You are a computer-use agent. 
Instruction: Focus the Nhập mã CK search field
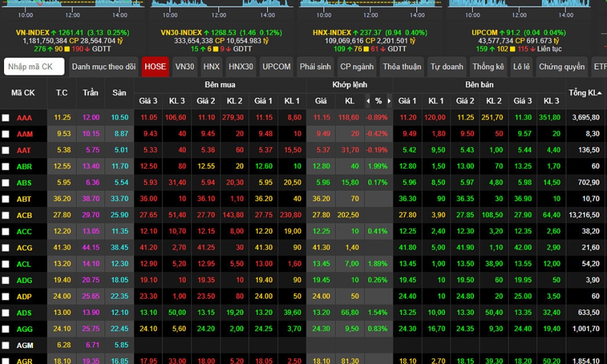pyautogui.click(x=34, y=67)
